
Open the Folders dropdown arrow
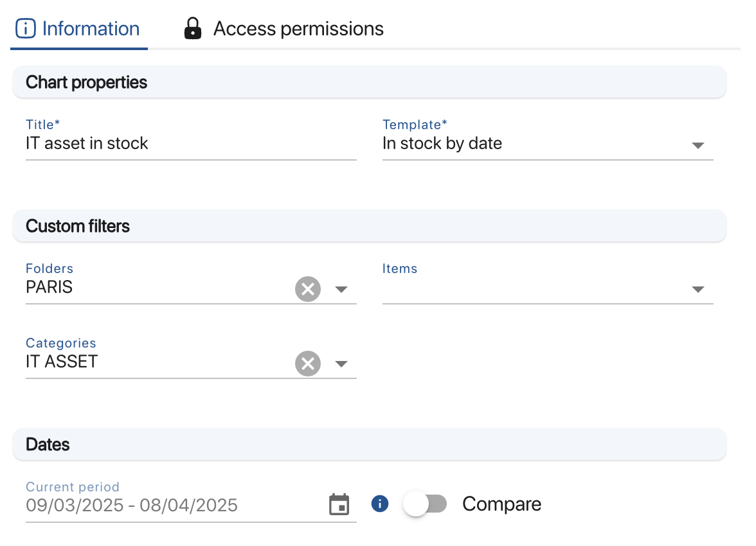pos(341,289)
